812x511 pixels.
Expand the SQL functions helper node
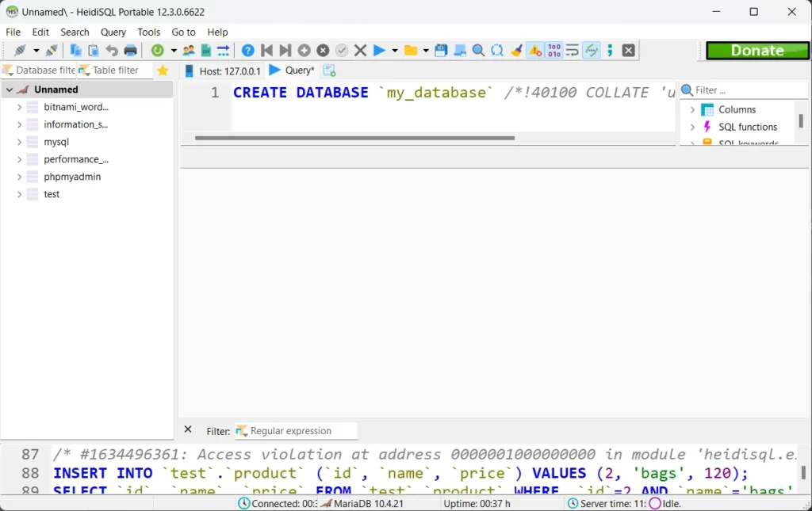click(x=692, y=128)
